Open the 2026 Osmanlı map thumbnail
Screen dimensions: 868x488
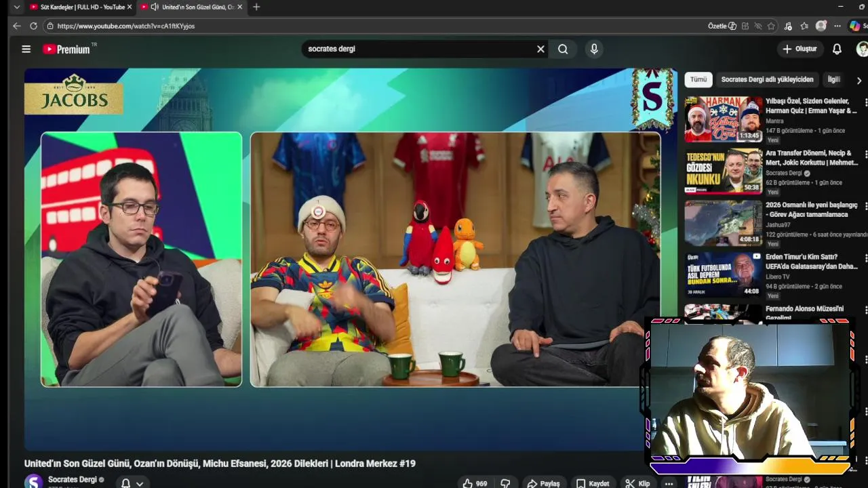pyautogui.click(x=723, y=223)
